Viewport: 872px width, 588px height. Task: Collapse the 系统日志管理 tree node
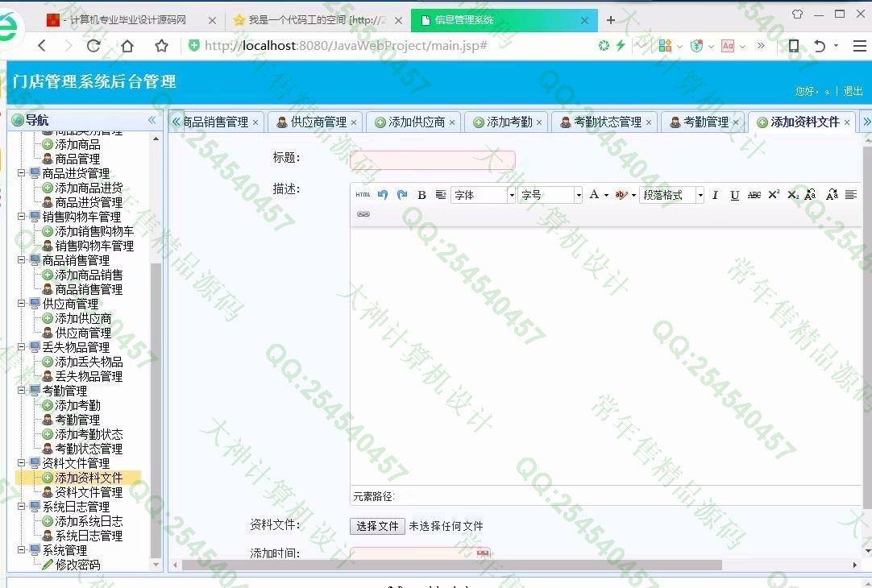(21, 507)
